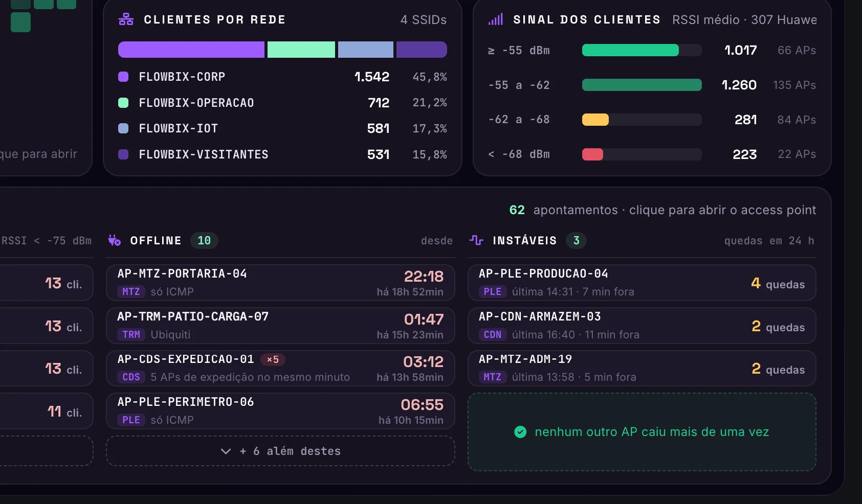
Task: Select the FLOWBIX-OPERACAO mint legend swatch
Action: (x=123, y=103)
